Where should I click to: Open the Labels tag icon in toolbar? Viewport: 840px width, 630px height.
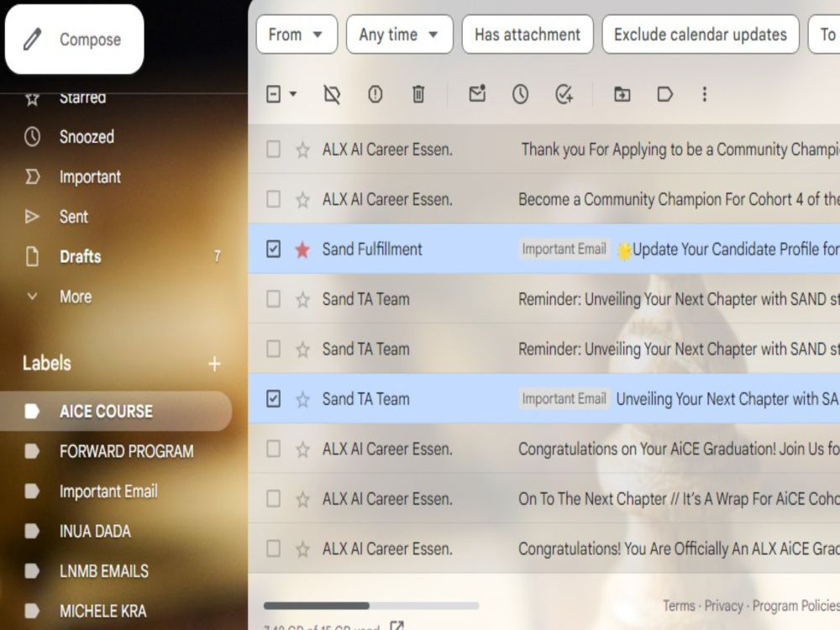(664, 95)
